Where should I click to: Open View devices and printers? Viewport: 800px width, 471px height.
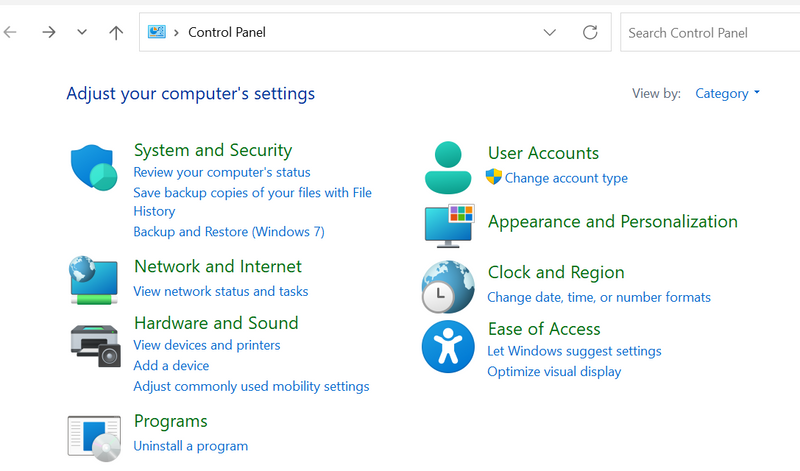point(206,345)
